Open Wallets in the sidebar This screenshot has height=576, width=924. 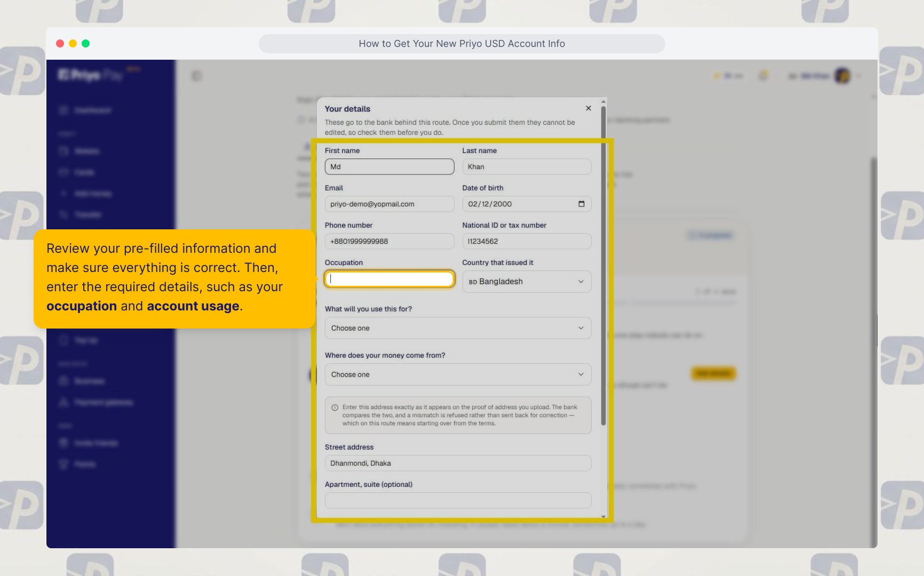[x=80, y=151]
